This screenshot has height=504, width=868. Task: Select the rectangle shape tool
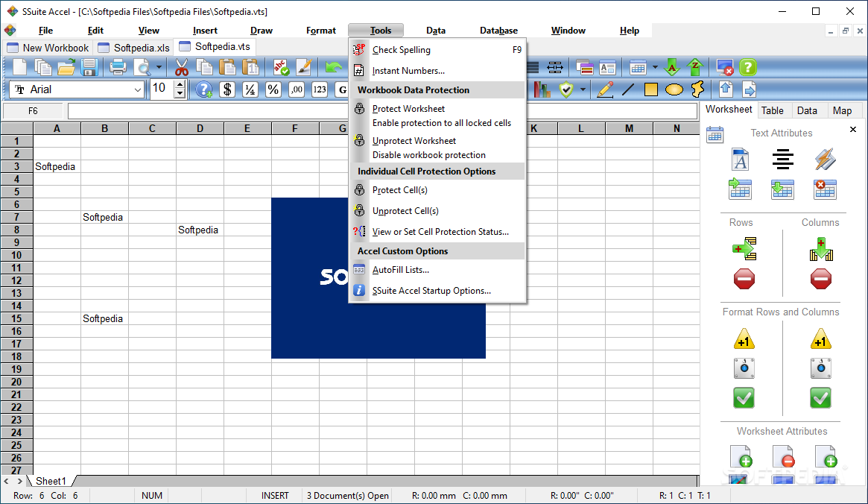click(651, 89)
